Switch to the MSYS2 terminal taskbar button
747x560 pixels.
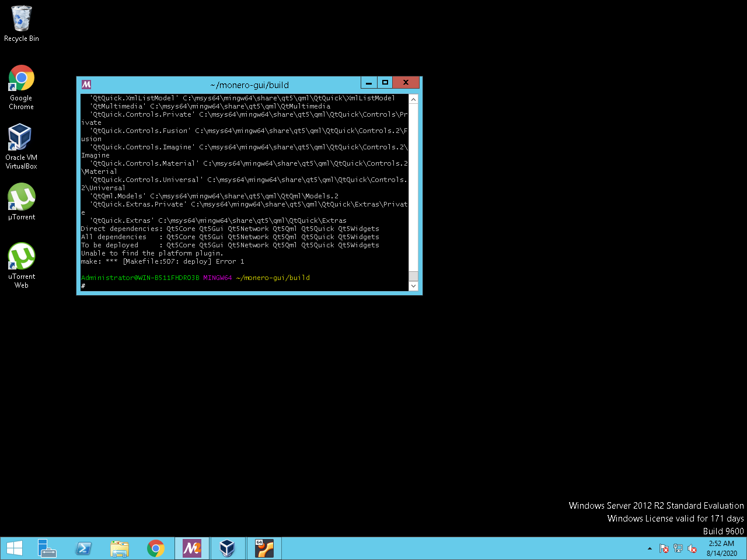[x=192, y=548]
